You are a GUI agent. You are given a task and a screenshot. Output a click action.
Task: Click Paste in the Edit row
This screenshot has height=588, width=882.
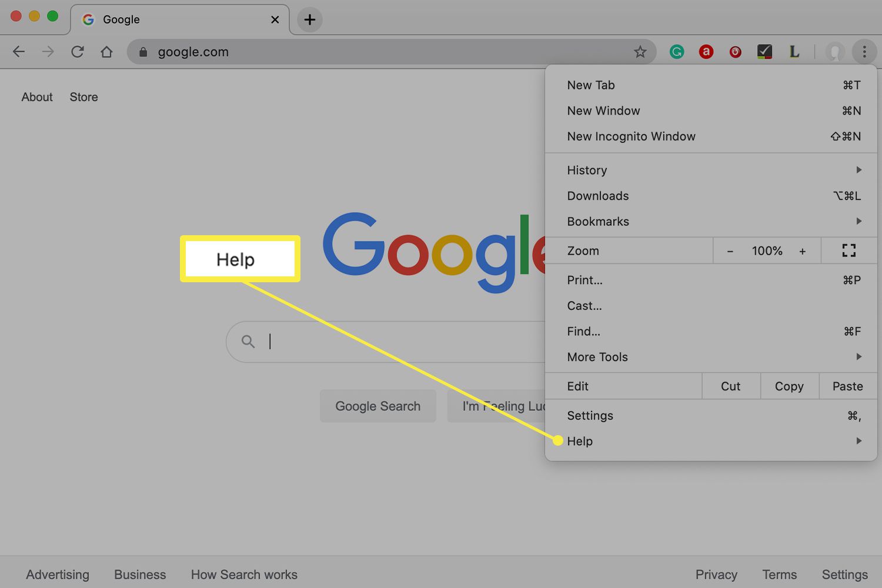point(848,386)
